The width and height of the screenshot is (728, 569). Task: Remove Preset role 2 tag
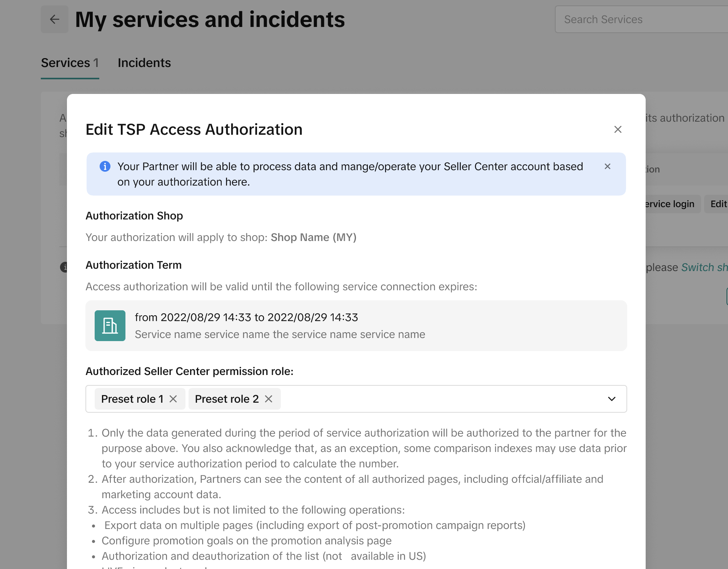(x=269, y=399)
